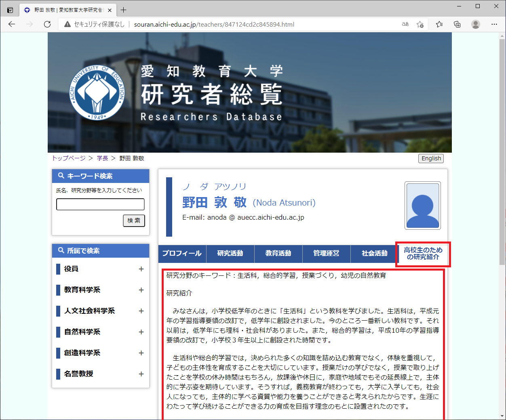Open the read aloud / translate icon
The width and height of the screenshot is (506, 420).
coord(405,24)
